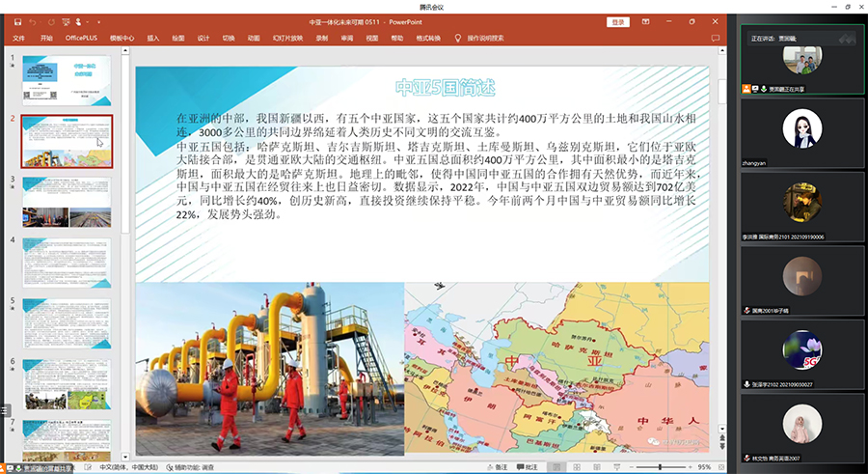Viewport: 868px width, 474px height.
Task: Click the 登录 sign-in button
Action: pyautogui.click(x=617, y=21)
